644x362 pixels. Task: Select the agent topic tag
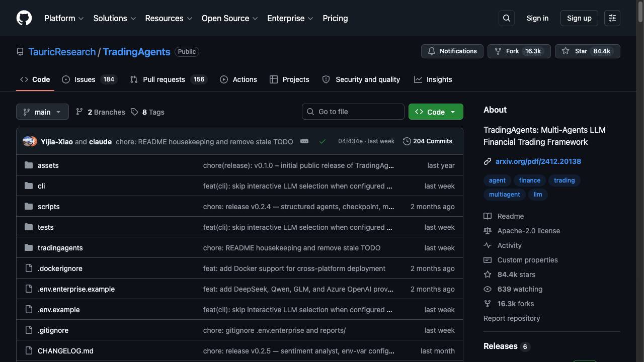coord(497,180)
